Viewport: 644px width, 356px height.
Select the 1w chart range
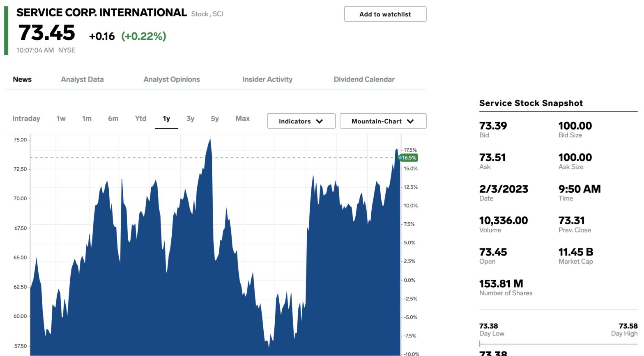pos(61,119)
